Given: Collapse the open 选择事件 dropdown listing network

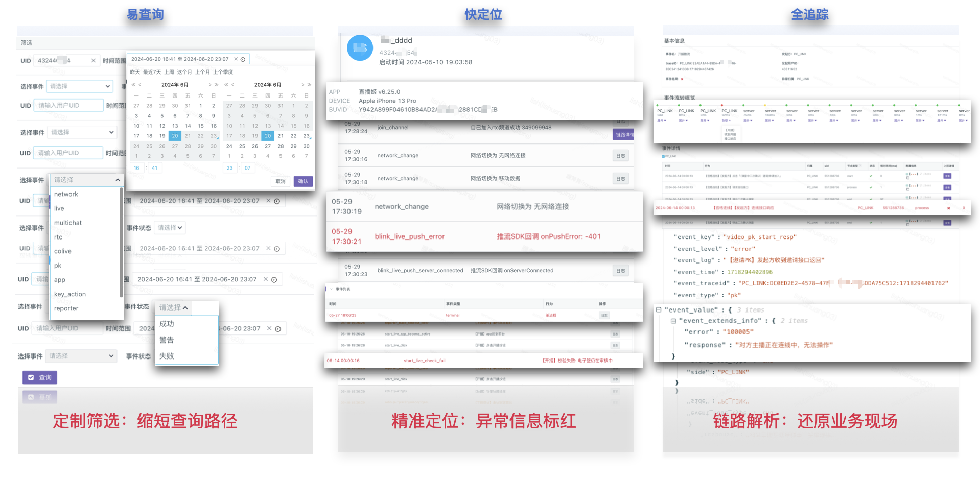Looking at the screenshot, I should pos(118,180).
